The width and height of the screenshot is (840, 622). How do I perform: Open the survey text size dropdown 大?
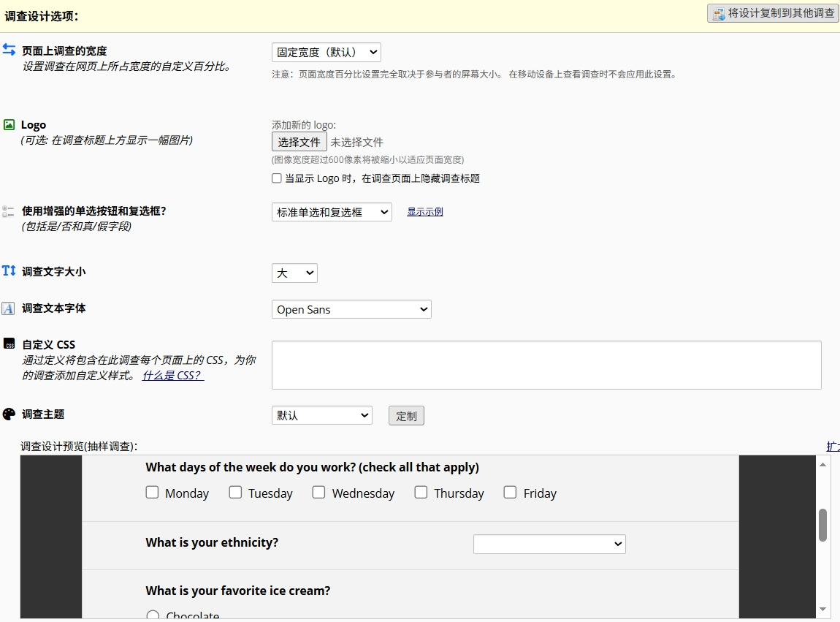pyautogui.click(x=294, y=273)
